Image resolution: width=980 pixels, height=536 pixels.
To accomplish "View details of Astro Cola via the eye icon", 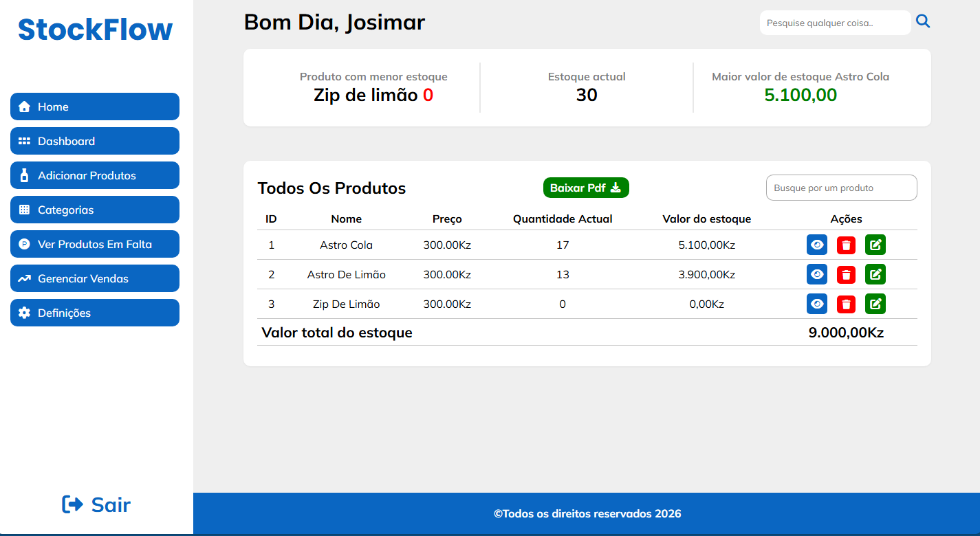I will pos(816,245).
